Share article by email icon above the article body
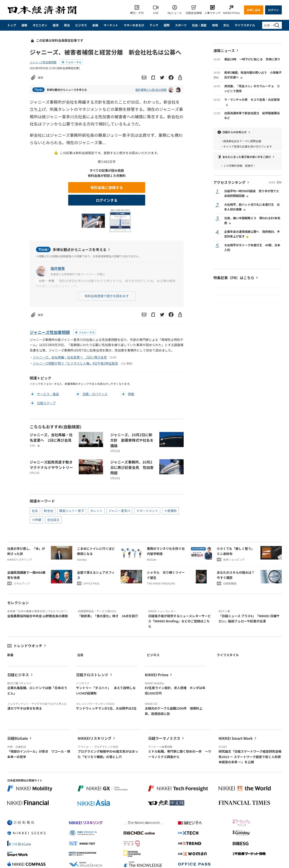 tap(144, 78)
